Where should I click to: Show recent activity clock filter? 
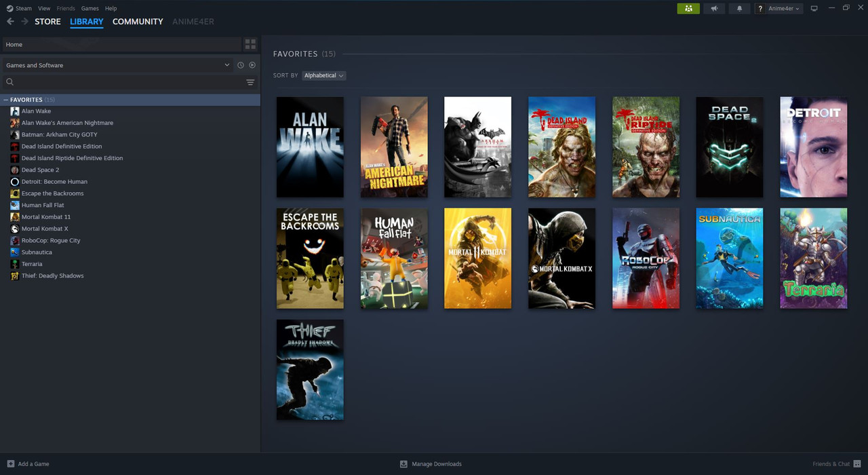pyautogui.click(x=240, y=65)
